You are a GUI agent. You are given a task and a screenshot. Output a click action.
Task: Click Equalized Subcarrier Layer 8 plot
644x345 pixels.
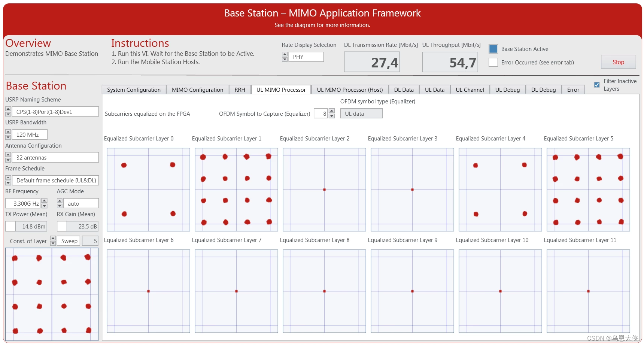point(324,291)
